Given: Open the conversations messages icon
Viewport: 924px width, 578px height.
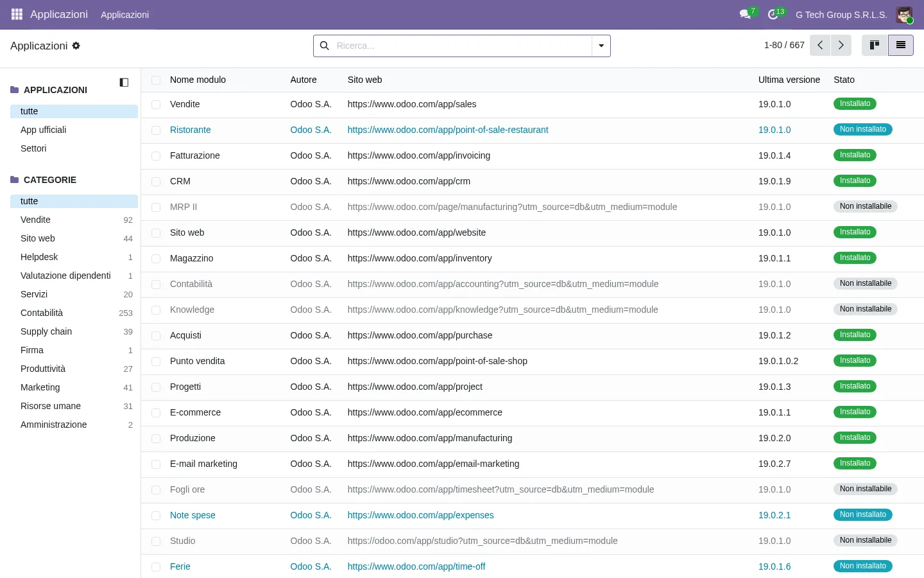Looking at the screenshot, I should click(746, 14).
